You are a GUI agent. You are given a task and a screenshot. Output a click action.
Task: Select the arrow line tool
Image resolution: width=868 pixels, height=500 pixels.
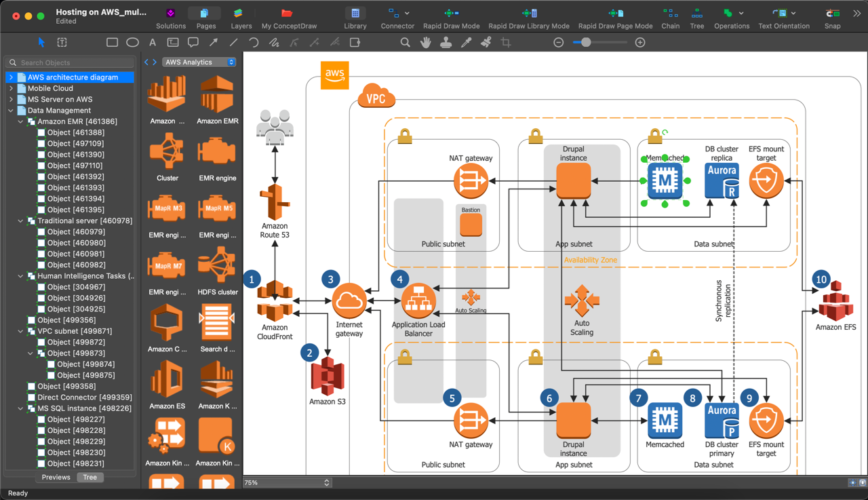click(214, 42)
